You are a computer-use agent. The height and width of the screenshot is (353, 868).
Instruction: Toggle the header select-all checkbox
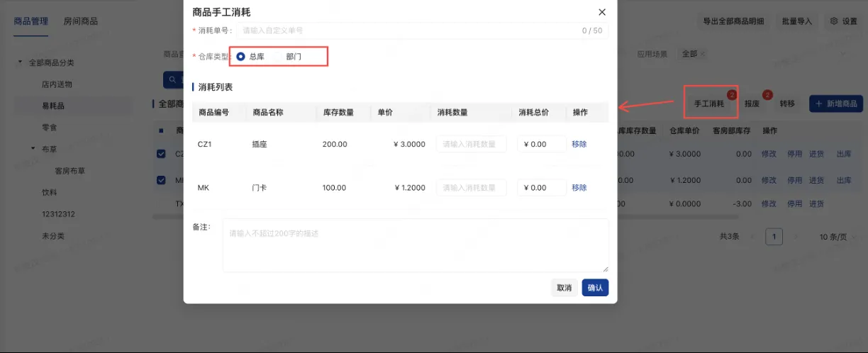click(161, 131)
